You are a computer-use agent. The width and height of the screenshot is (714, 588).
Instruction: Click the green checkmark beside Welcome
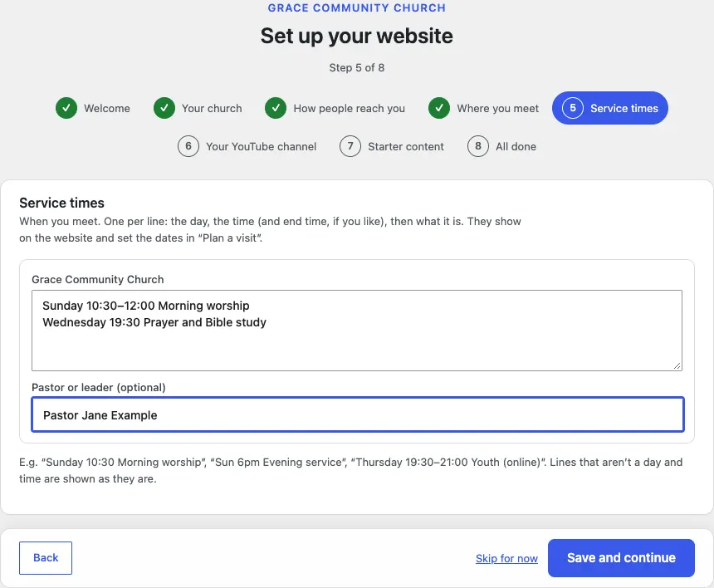66,108
